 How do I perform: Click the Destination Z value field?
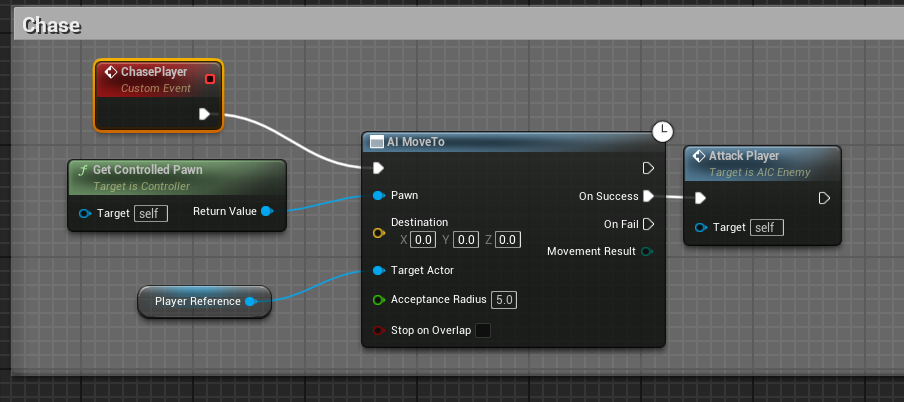click(x=508, y=240)
